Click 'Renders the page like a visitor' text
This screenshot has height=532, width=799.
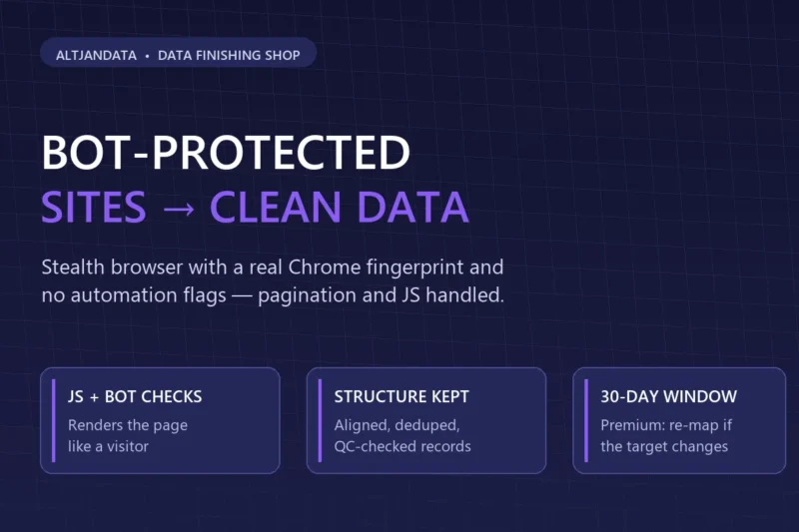[x=128, y=436]
